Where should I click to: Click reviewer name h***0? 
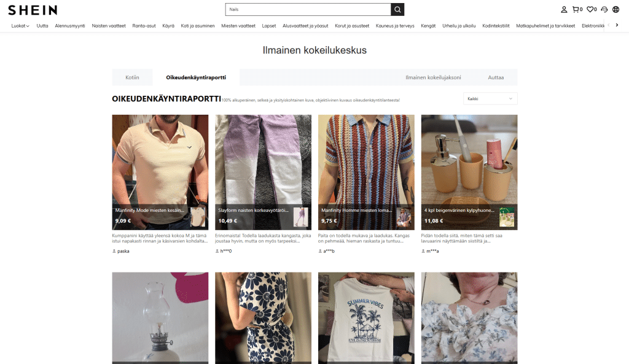(226, 251)
